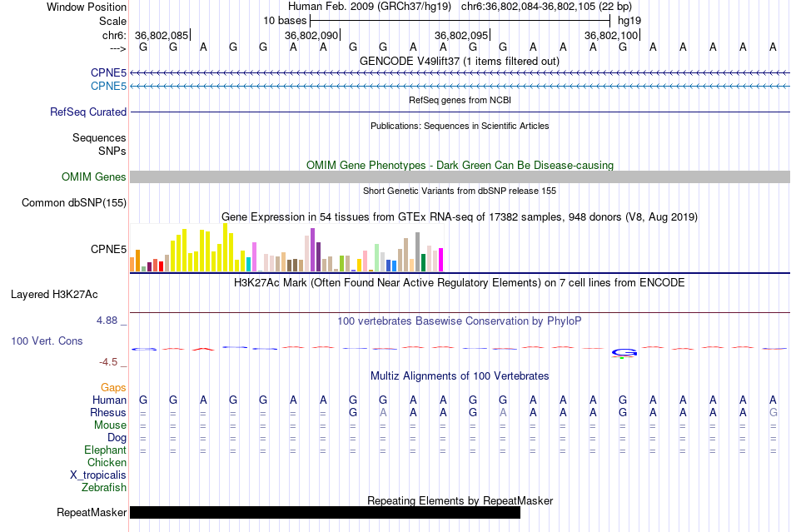Click the 36,802,085 ruler position label
Screen dimensions: 791x532
coord(162,35)
